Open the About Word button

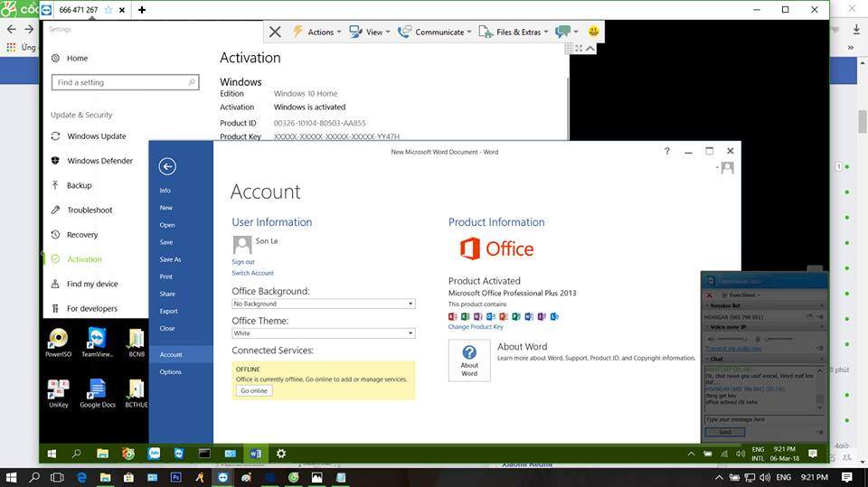(x=469, y=360)
